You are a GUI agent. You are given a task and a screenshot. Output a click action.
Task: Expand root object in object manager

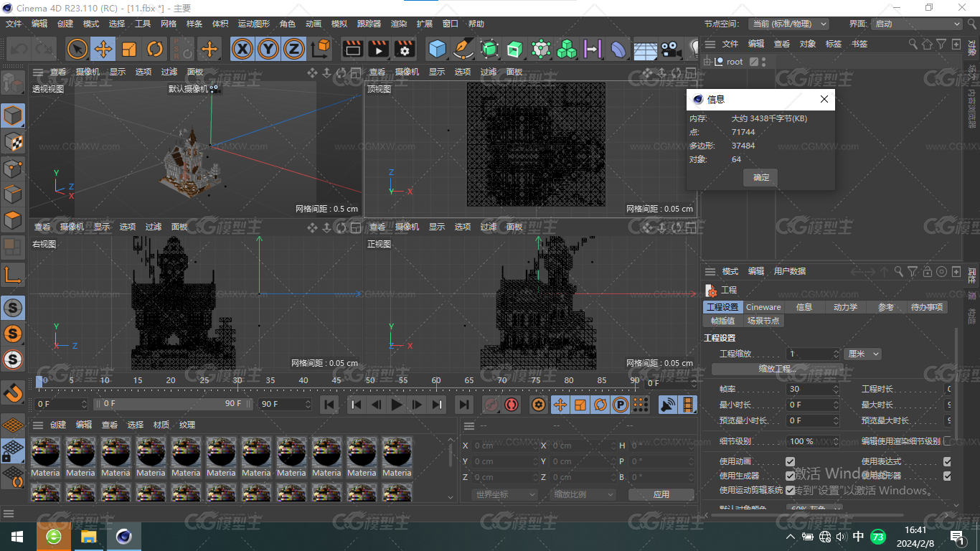tap(707, 62)
